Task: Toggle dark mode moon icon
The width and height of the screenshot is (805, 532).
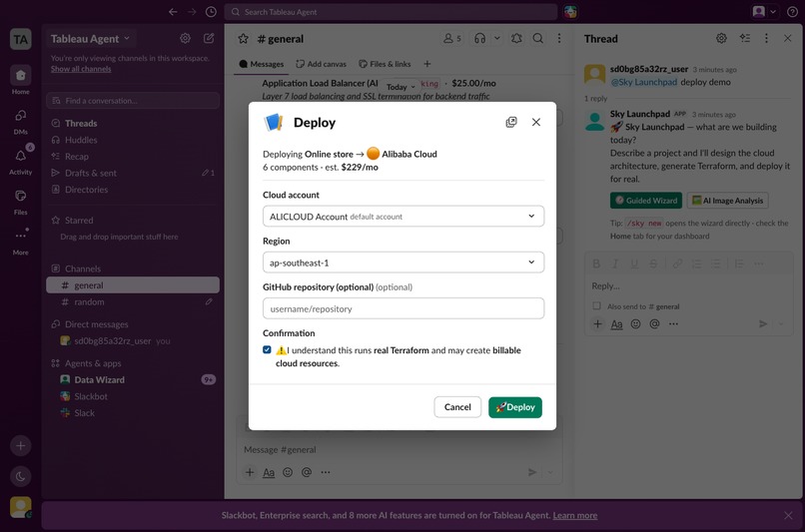Action: pos(21,476)
